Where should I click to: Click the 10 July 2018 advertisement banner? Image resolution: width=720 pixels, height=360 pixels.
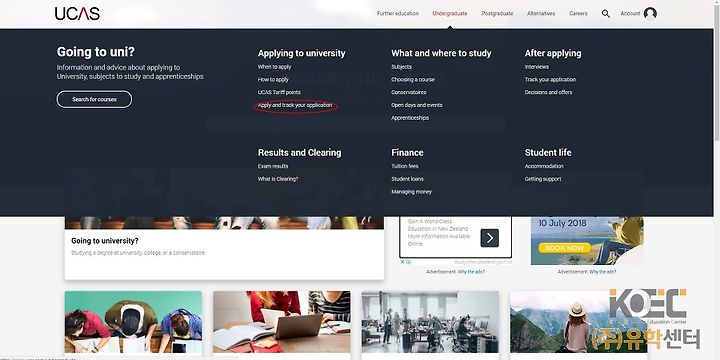tap(587, 241)
